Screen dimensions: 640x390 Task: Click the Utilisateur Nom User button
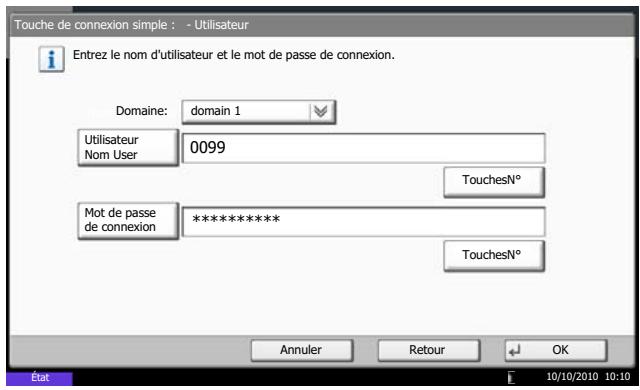128,147
